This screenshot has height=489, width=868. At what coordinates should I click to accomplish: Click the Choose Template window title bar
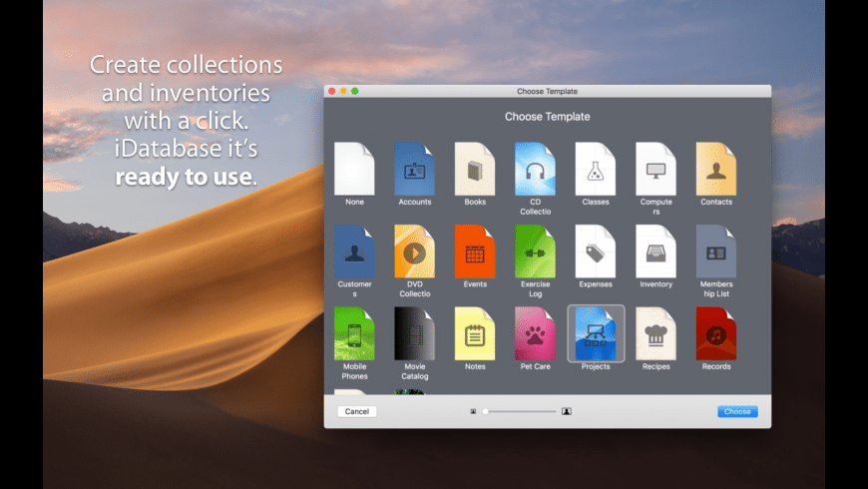coord(548,92)
